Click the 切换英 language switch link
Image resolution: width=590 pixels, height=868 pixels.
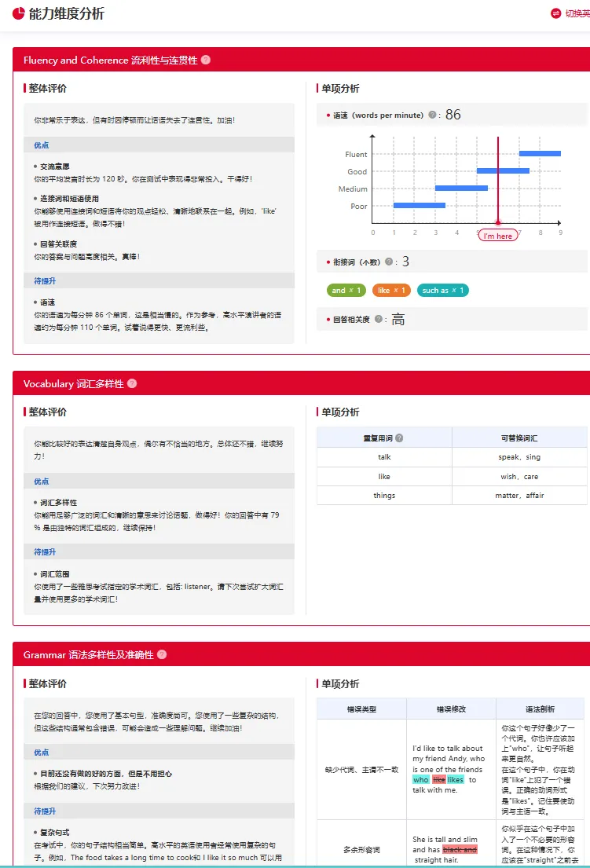[x=577, y=14]
